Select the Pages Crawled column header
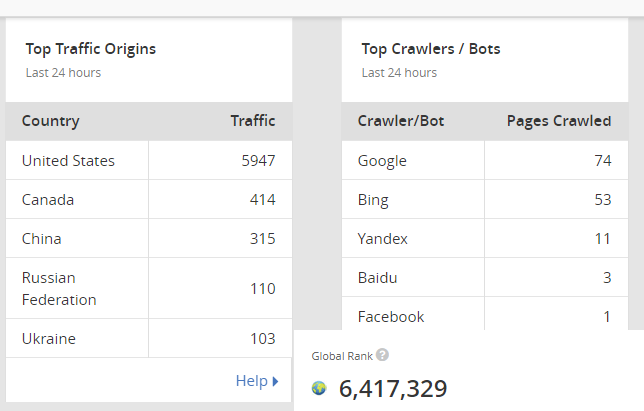Viewport: 644px width, 411px height. coord(559,121)
